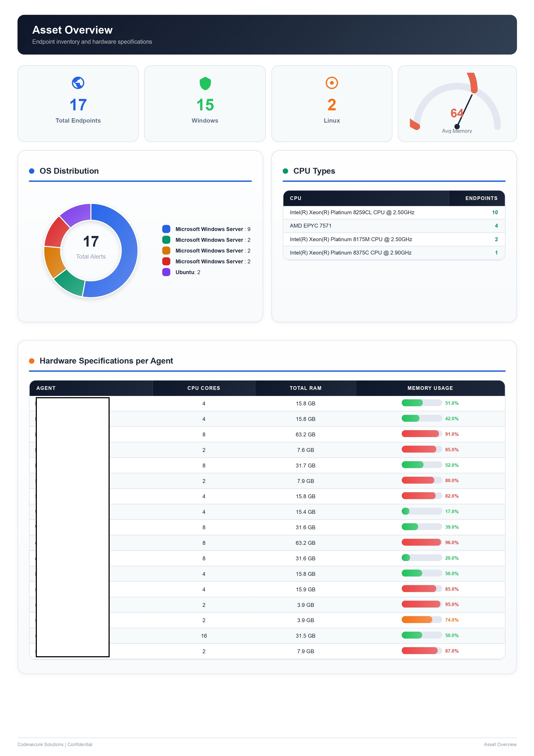
Task: Click the green dot beside CPU Types
Action: [285, 171]
